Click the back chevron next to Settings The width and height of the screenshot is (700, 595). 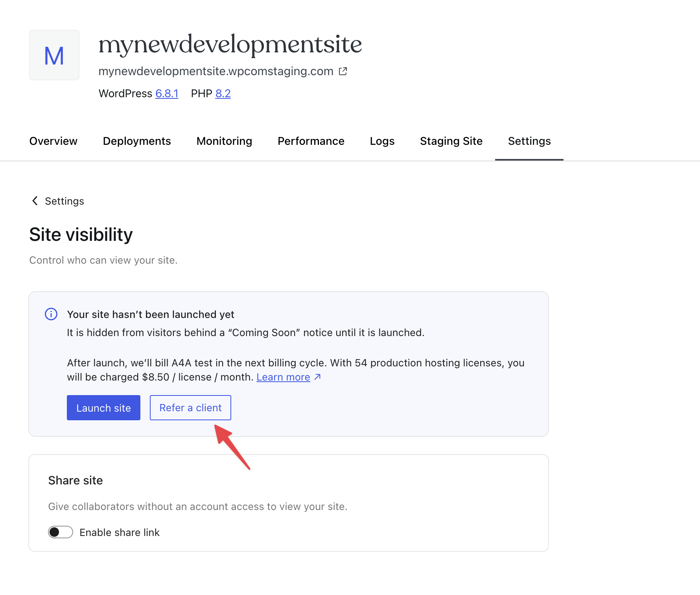35,201
